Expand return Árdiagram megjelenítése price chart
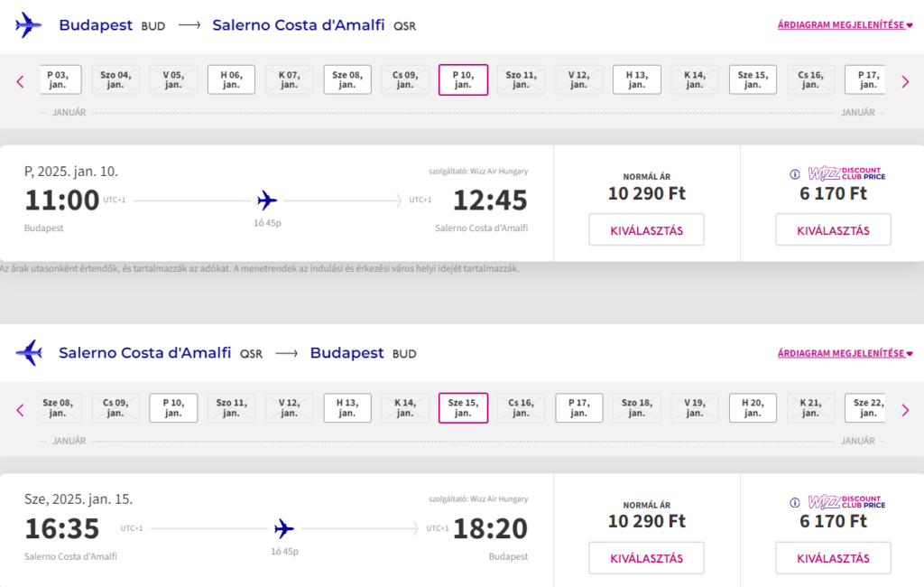 tap(845, 353)
